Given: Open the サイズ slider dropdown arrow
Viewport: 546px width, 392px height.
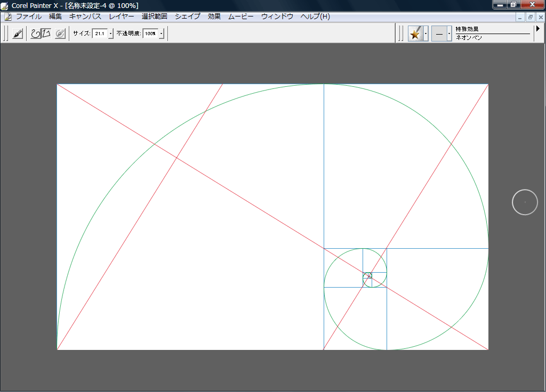Looking at the screenshot, I should coord(111,34).
